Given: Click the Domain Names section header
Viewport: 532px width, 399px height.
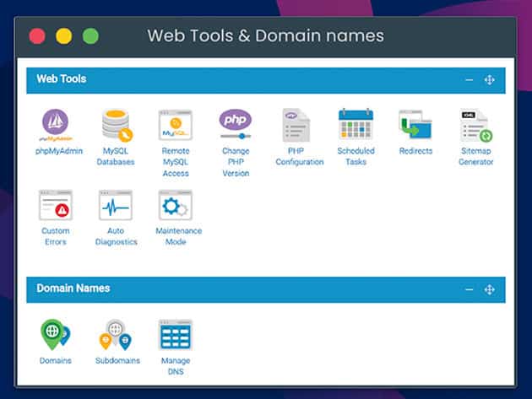Looking at the screenshot, I should [x=266, y=290].
